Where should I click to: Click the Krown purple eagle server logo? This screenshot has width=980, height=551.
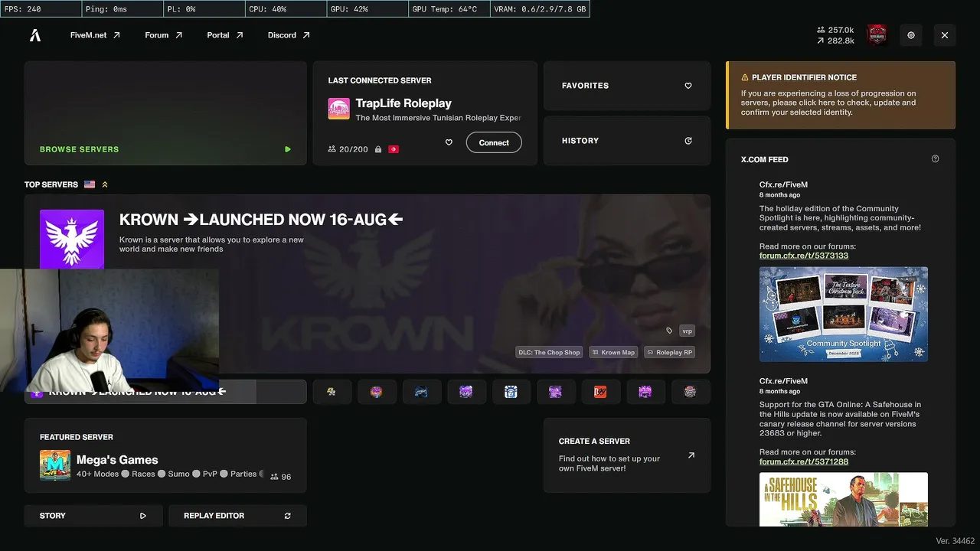click(72, 239)
